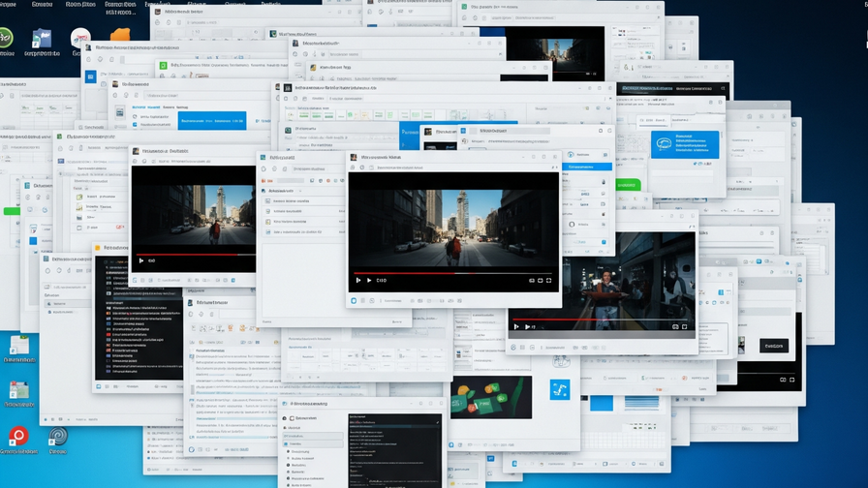
Task: Select the radio button in the right settings panel
Action: point(572,225)
